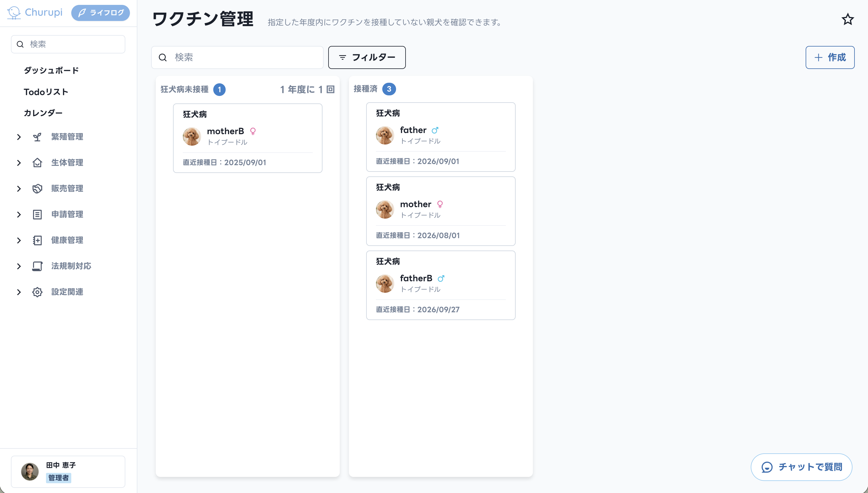Click fatherB's dog avatar thumbnail
This screenshot has width=868, height=493.
tap(385, 283)
